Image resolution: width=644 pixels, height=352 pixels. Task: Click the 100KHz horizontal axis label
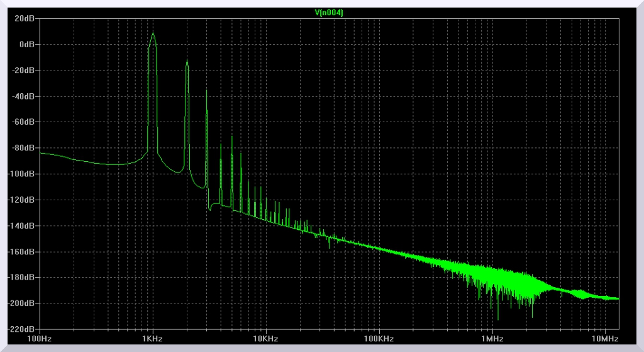(379, 339)
